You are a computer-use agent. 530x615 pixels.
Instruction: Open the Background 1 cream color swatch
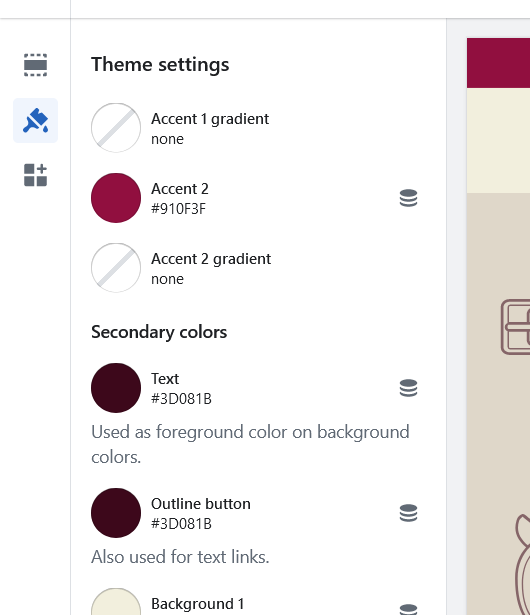tap(116, 602)
